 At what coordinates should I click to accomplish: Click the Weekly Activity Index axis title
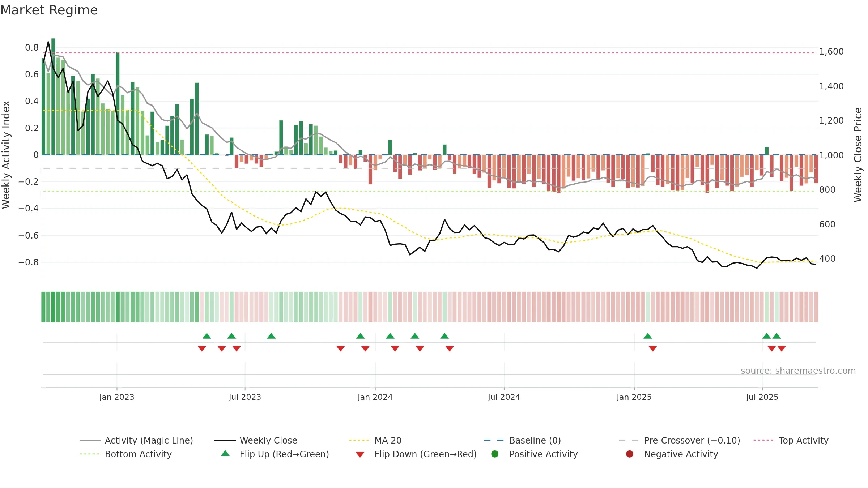point(6,155)
